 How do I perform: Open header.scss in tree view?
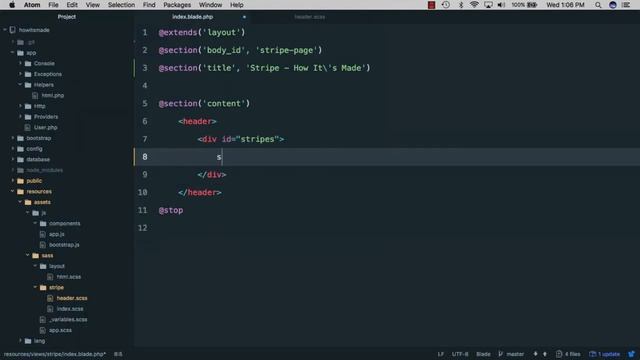(x=72, y=298)
